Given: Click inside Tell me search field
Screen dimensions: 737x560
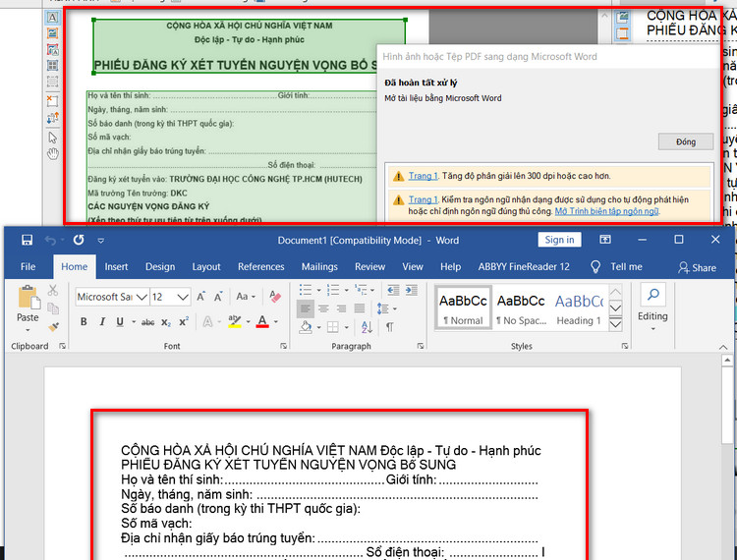Looking at the screenshot, I should point(626,267).
